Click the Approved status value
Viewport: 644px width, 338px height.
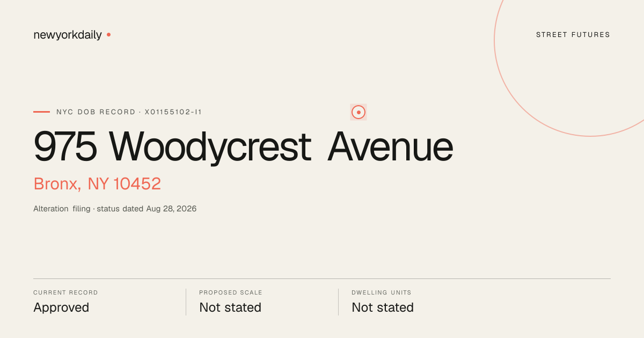coord(61,307)
